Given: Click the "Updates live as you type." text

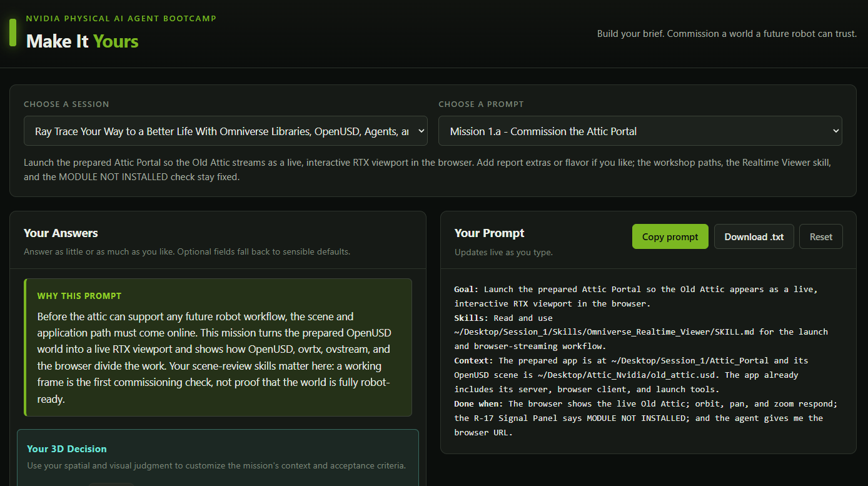Looking at the screenshot, I should [503, 252].
